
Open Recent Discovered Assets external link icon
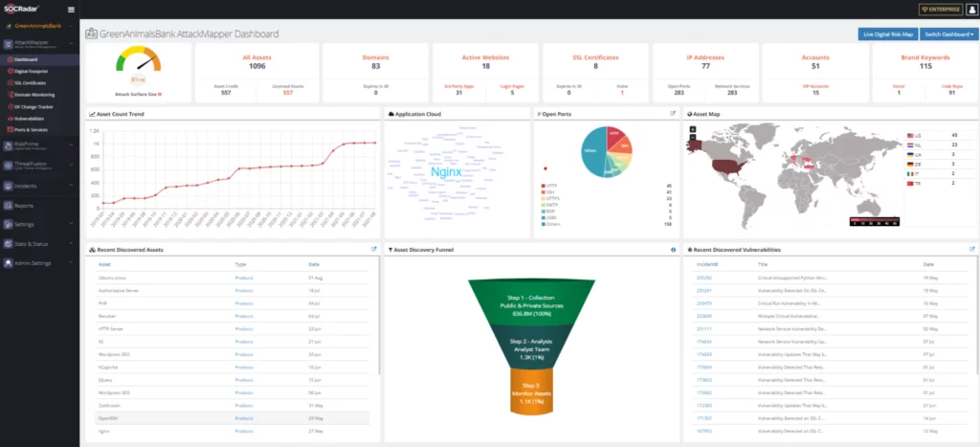pos(374,249)
